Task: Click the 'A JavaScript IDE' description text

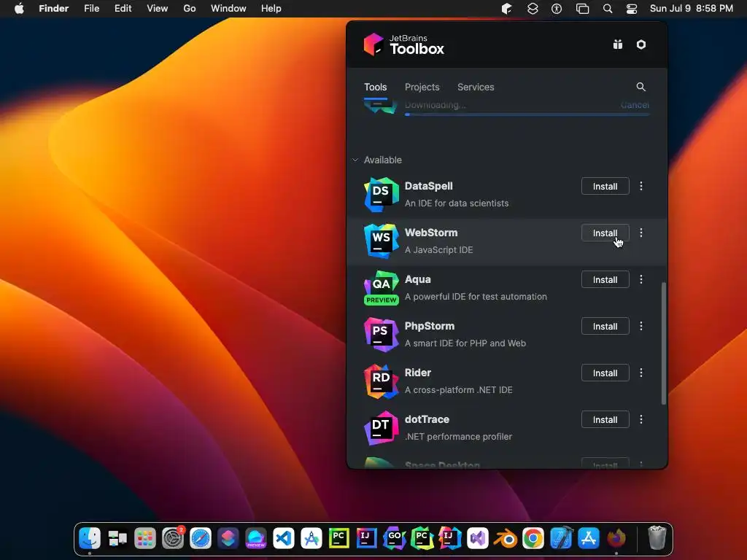Action: click(x=438, y=250)
